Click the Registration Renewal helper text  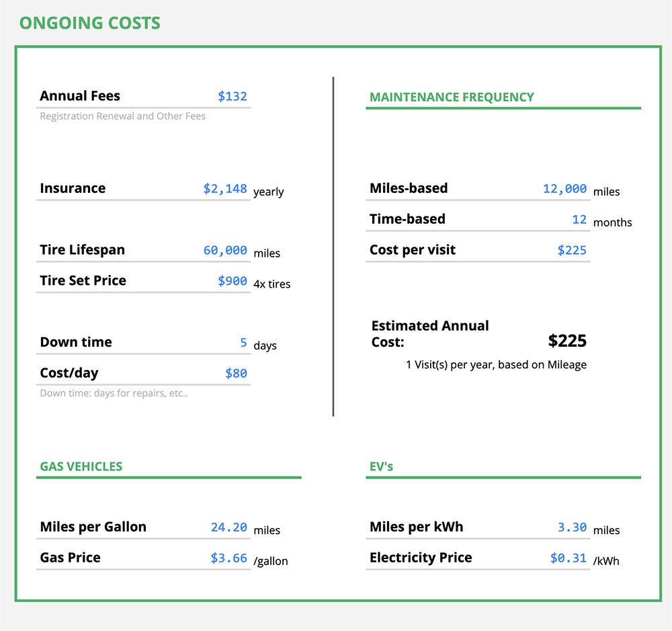[x=122, y=116]
